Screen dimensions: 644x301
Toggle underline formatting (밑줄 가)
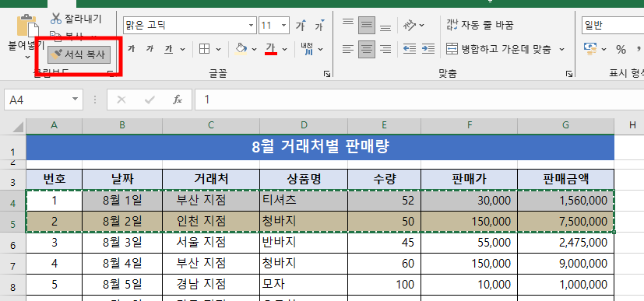(x=169, y=49)
